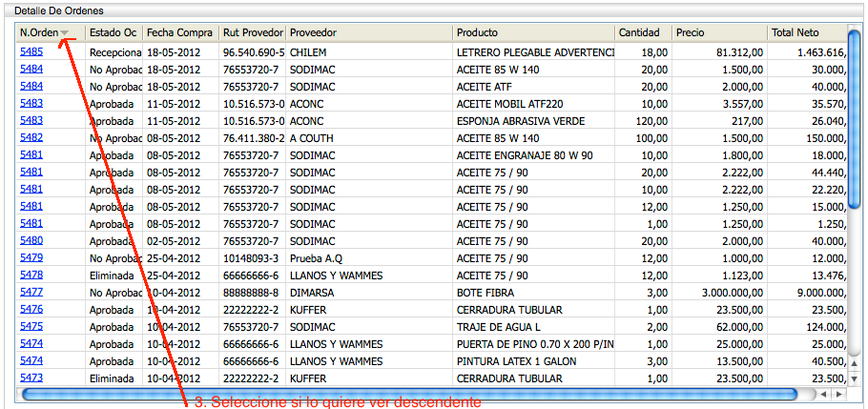The image size is (868, 409).
Task: Select the Total Neto cell 1.463.616,
Action: [807, 52]
